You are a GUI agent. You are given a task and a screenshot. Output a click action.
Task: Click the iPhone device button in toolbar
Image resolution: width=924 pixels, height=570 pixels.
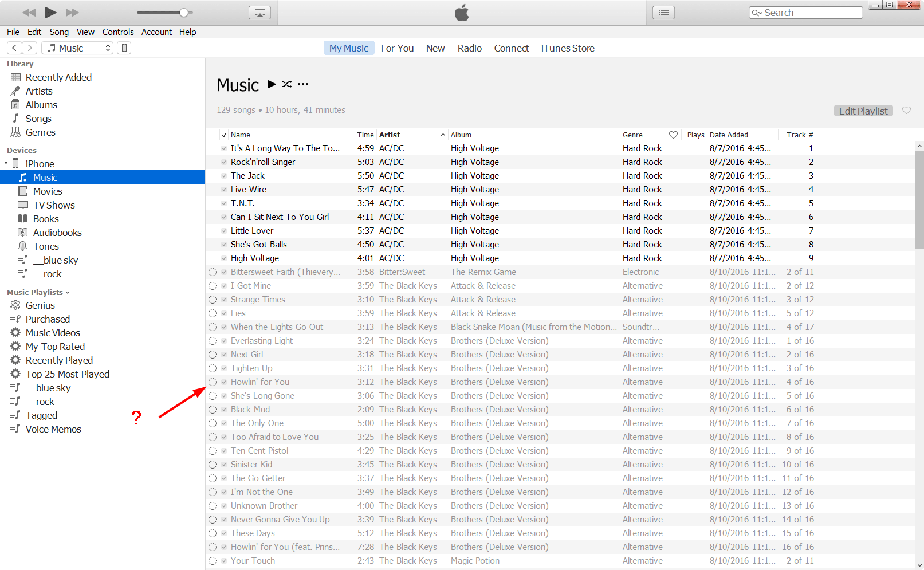coord(124,48)
